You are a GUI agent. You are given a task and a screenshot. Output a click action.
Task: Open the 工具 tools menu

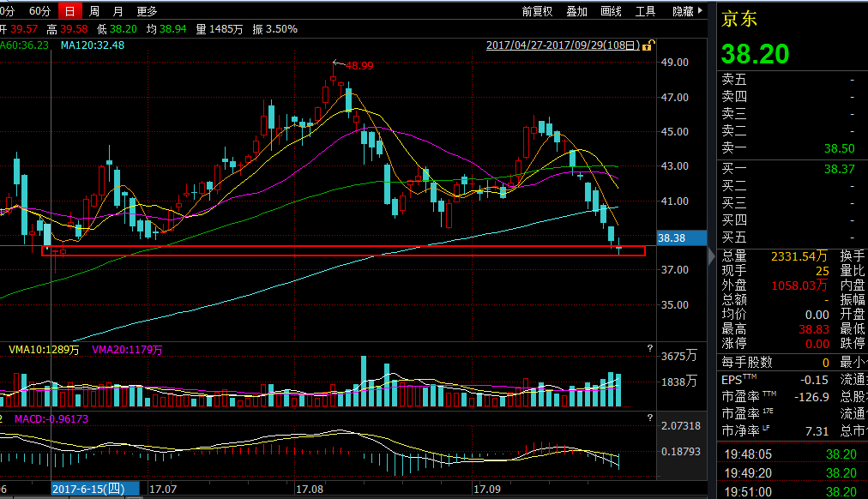pos(645,11)
